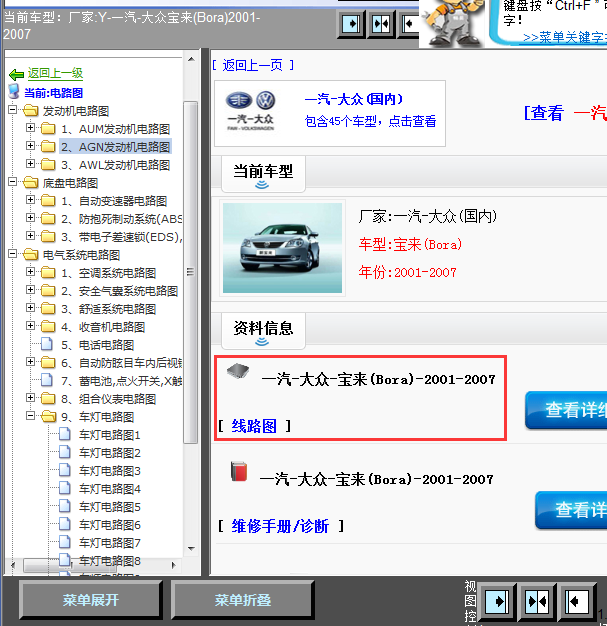This screenshot has height=626, width=607.
Task: Click the top view-control right-arrow icon
Action: point(351,24)
